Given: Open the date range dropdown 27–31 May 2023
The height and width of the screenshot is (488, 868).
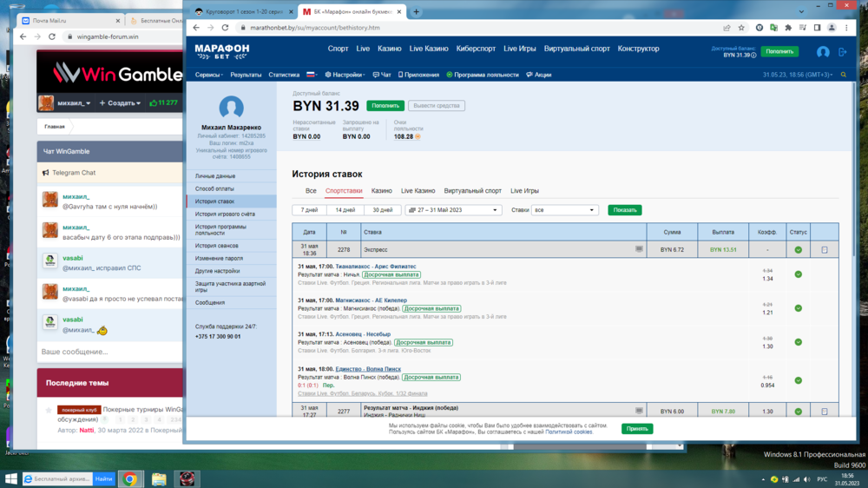Looking at the screenshot, I should 453,210.
